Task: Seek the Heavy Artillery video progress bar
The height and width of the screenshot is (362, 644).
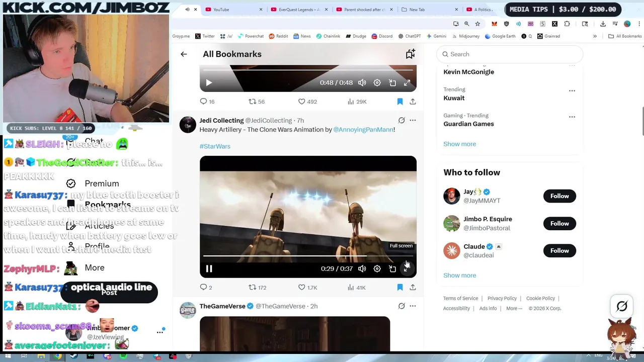Action: click(x=308, y=256)
